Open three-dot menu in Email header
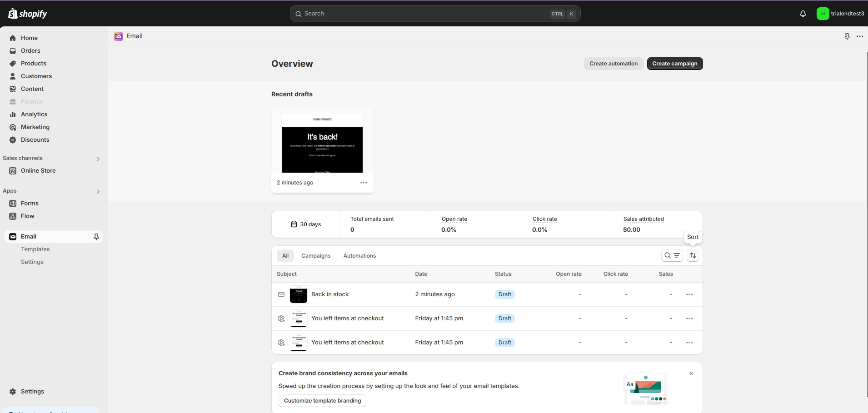The width and height of the screenshot is (868, 413). click(x=859, y=36)
